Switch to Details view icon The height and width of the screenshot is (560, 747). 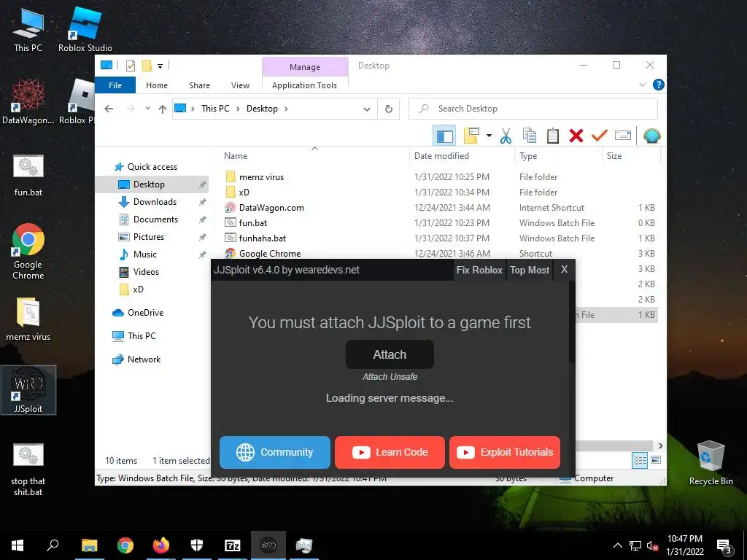(640, 460)
